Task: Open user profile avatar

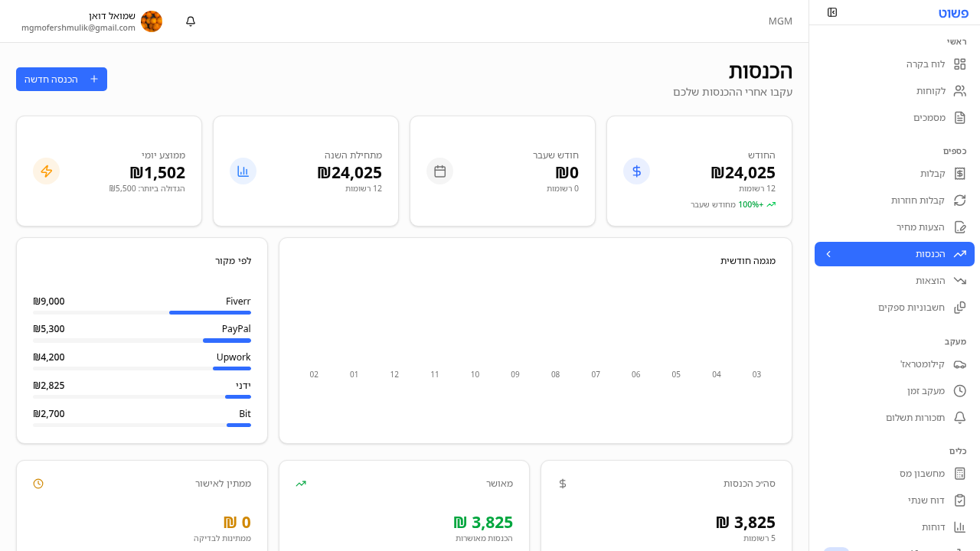Action: (x=152, y=21)
